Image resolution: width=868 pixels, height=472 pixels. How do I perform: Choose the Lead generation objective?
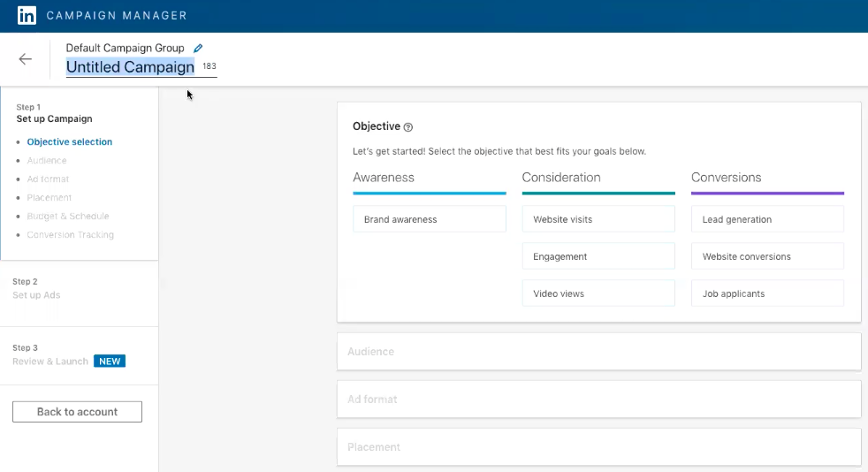click(x=766, y=219)
